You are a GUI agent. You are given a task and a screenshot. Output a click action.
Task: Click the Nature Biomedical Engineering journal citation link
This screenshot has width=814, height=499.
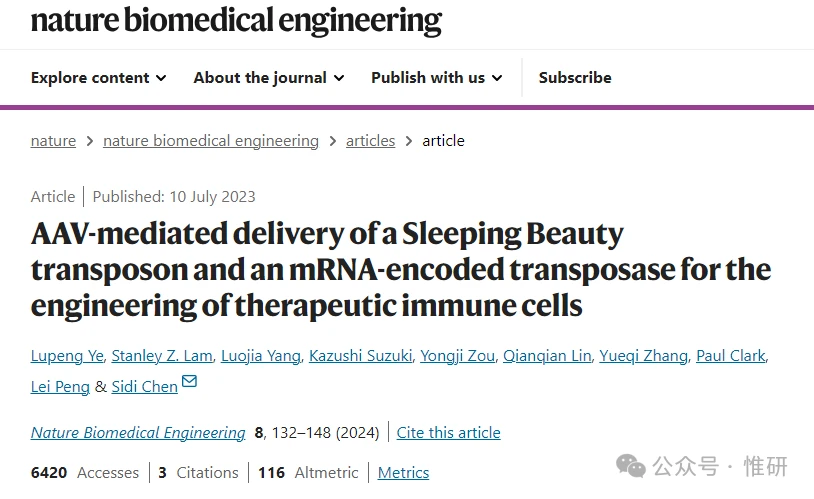(x=138, y=433)
